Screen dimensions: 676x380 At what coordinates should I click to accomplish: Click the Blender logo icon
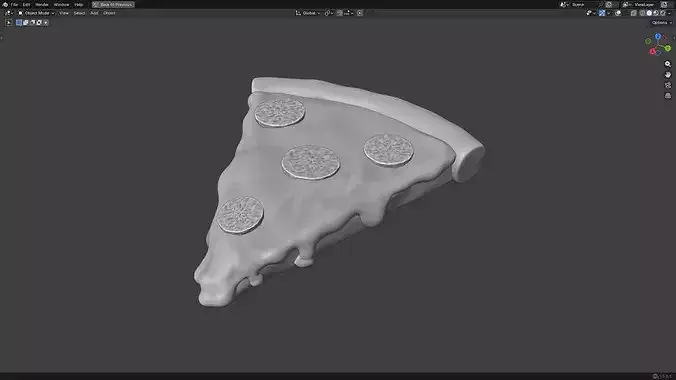(x=5, y=4)
